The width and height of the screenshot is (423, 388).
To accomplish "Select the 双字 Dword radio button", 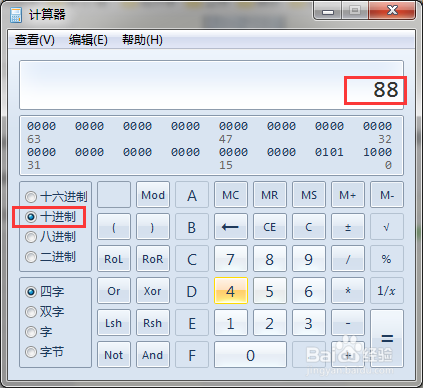I will coord(45,312).
